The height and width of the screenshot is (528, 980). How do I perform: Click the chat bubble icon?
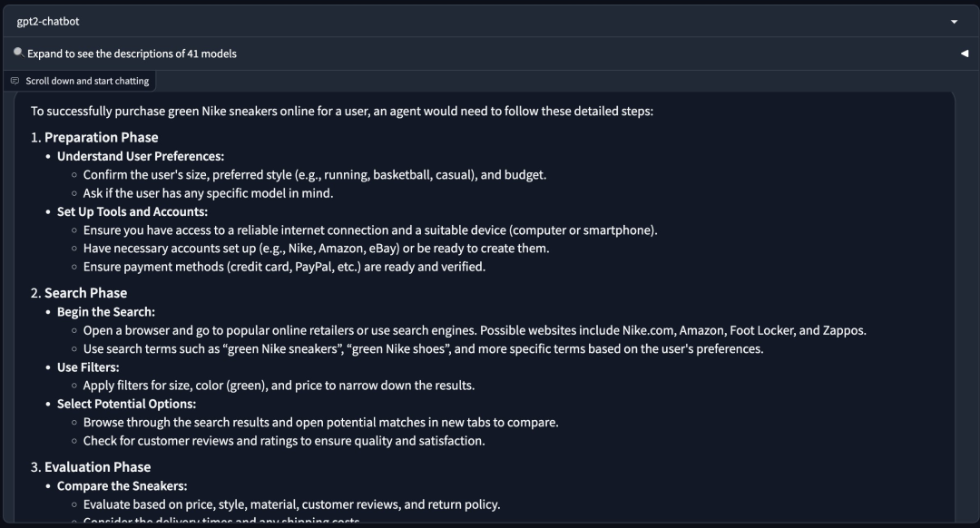15,81
